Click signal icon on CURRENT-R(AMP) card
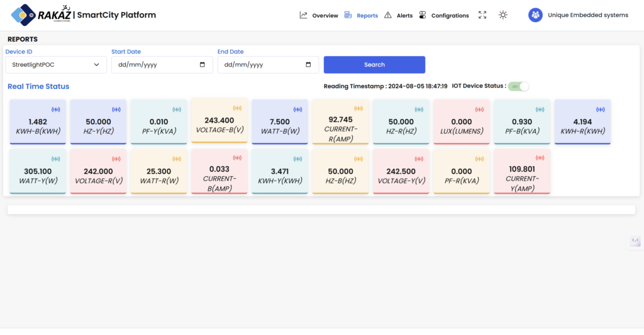The height and width of the screenshot is (335, 644). coord(358,108)
